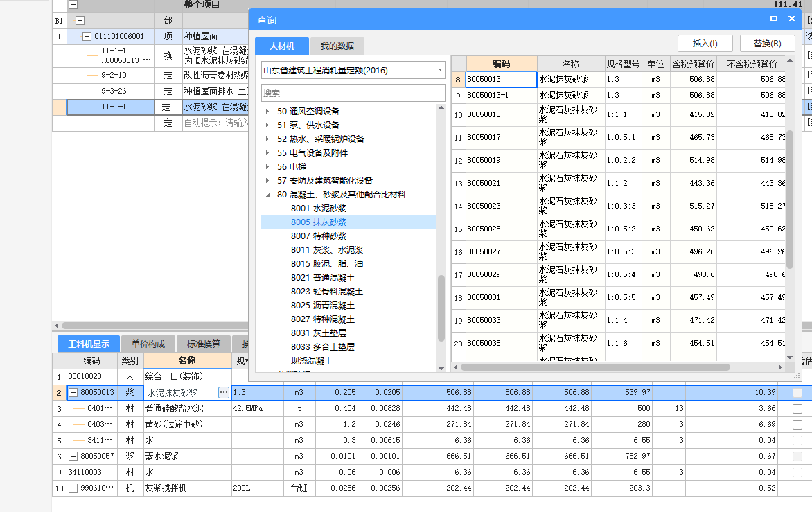
Task: Click the 替换(R) button
Action: tap(767, 44)
